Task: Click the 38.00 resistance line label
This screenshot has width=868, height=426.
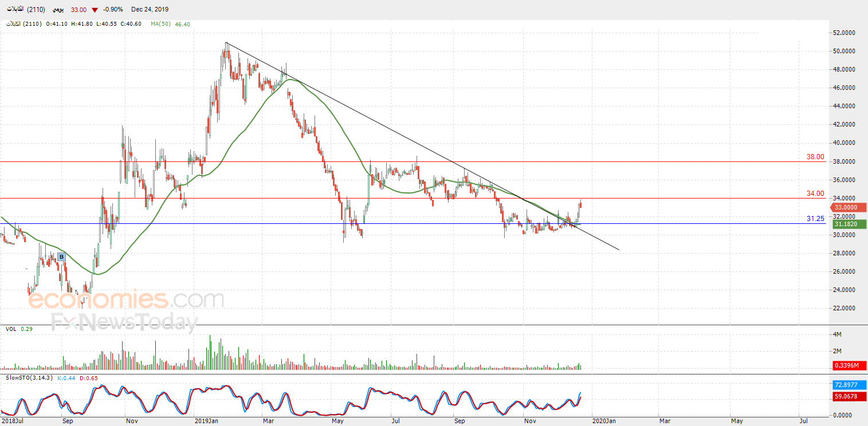Action: (x=815, y=157)
